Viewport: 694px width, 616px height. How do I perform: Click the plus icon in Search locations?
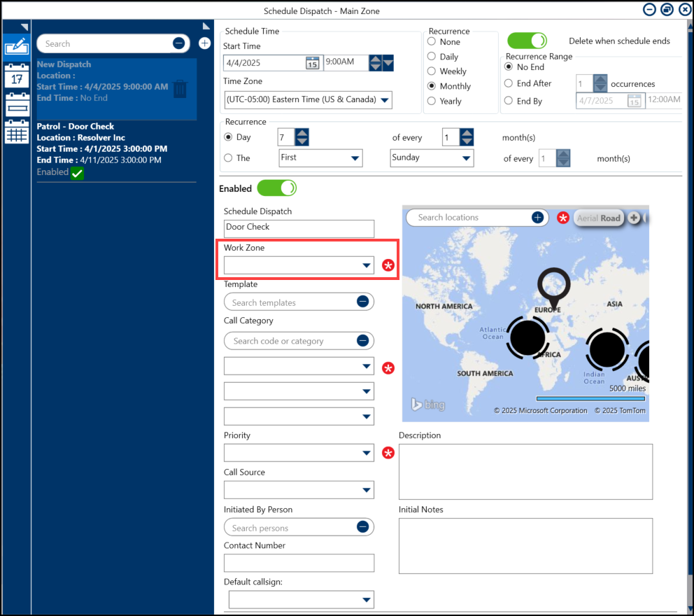[x=537, y=218]
